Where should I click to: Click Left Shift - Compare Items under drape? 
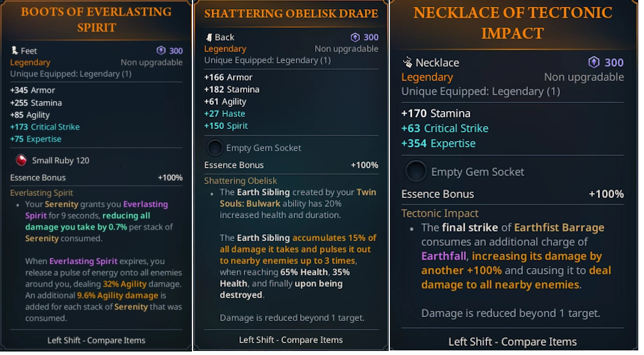coord(291,339)
